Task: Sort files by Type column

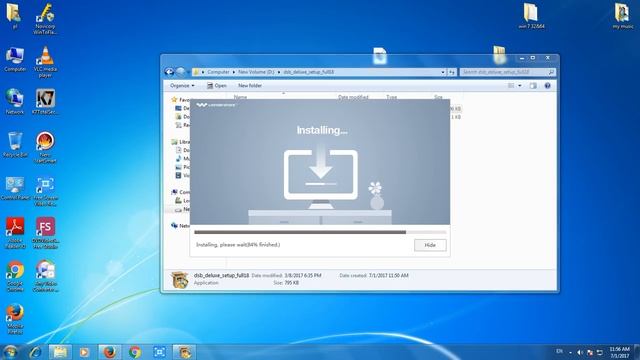Action: [x=391, y=97]
